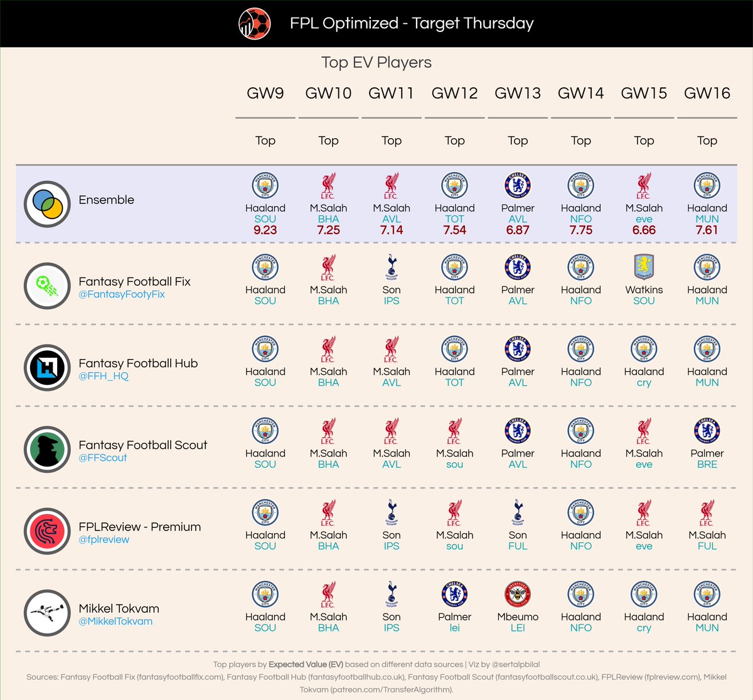Image resolution: width=753 pixels, height=700 pixels.
Task: Click FUL fixture under Son in FPLReview row
Action: (518, 546)
